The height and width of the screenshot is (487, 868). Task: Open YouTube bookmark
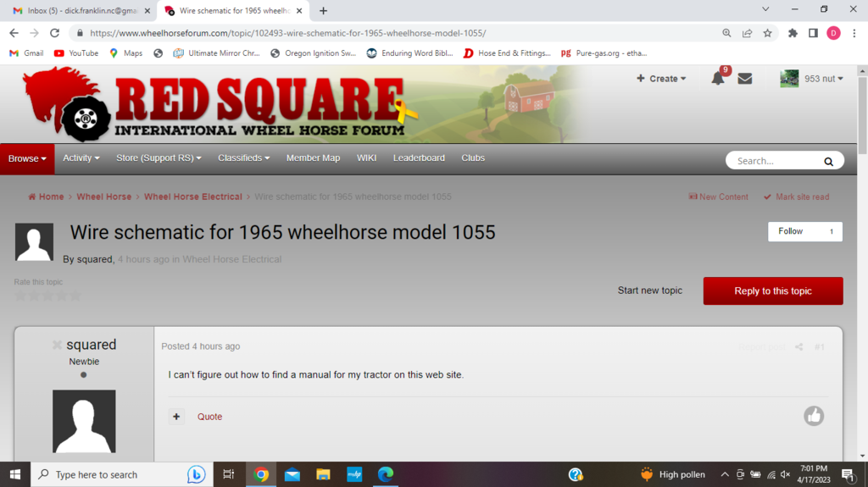[76, 53]
